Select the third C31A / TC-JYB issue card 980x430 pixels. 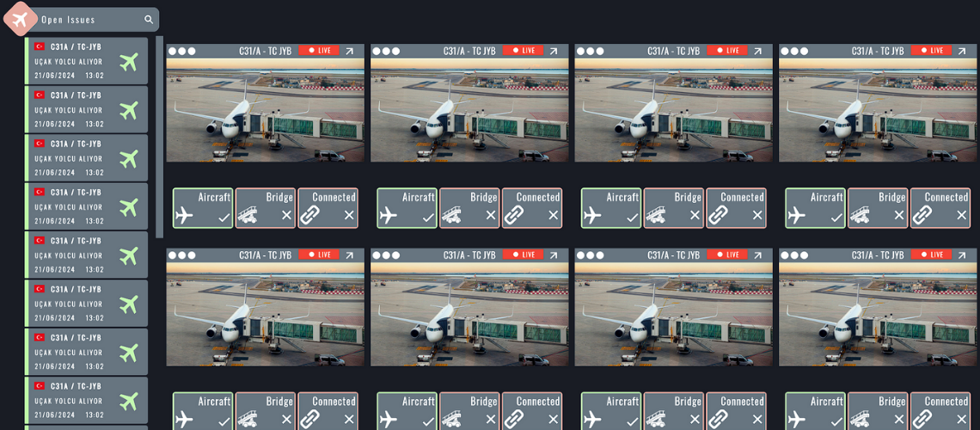point(86,158)
